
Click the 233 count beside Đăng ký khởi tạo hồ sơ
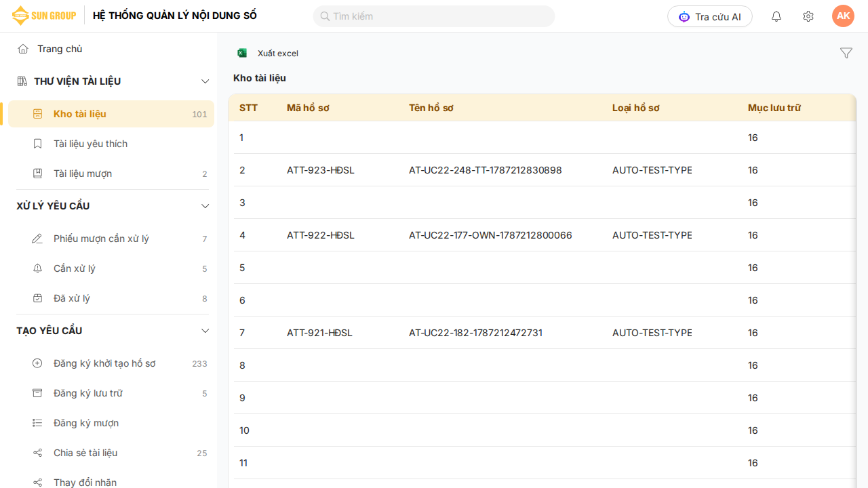click(x=199, y=364)
